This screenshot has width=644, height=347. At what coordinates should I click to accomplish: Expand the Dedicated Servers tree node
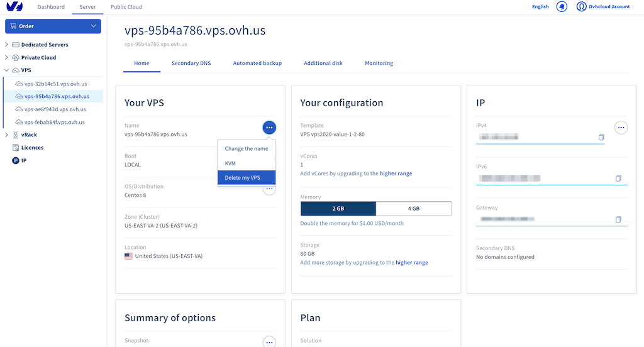tap(6, 45)
